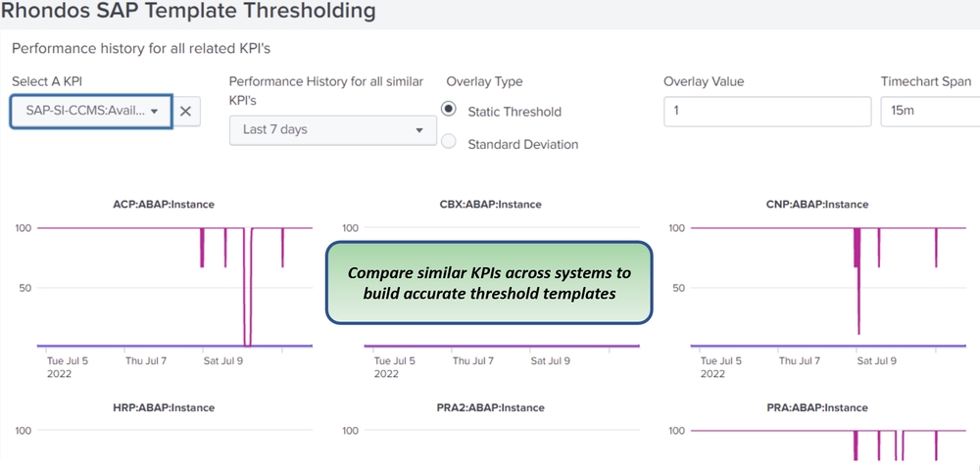The width and height of the screenshot is (980, 471).
Task: Click the deep availability drop in ACP chart
Action: (x=248, y=287)
